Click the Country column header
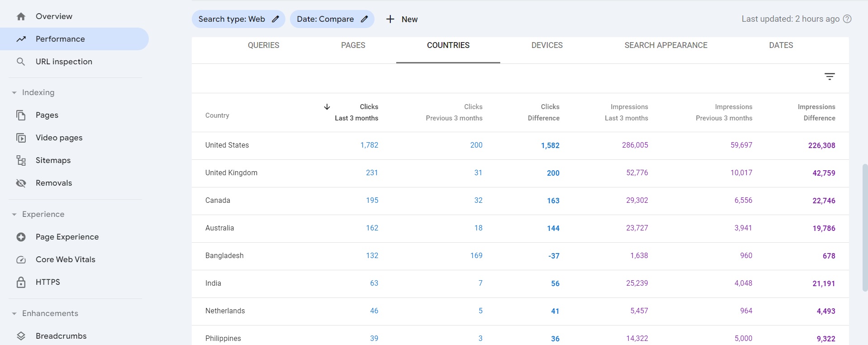Screen dimensions: 868x345 (x=217, y=115)
